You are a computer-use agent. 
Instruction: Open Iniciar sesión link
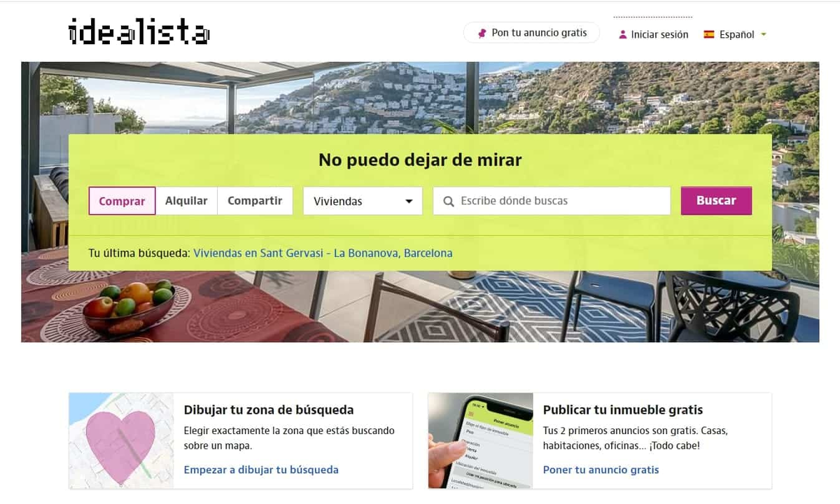[x=659, y=34]
